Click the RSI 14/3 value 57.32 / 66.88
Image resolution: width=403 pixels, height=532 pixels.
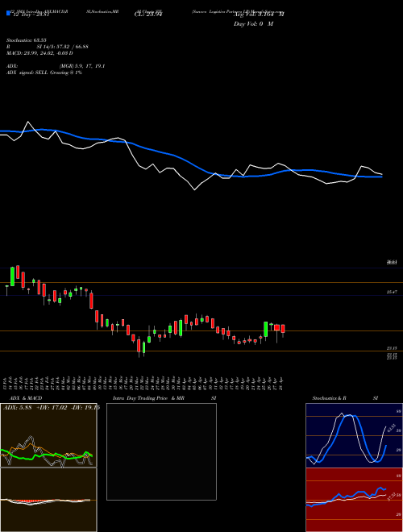(72, 47)
